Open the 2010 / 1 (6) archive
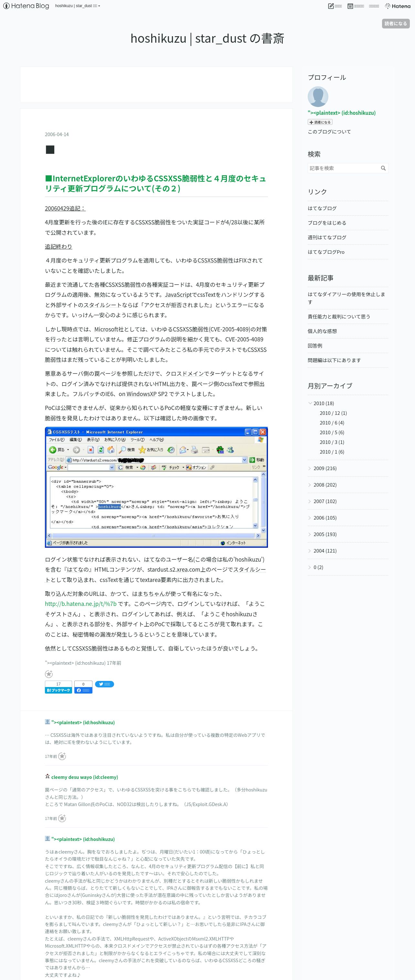 (x=332, y=452)
